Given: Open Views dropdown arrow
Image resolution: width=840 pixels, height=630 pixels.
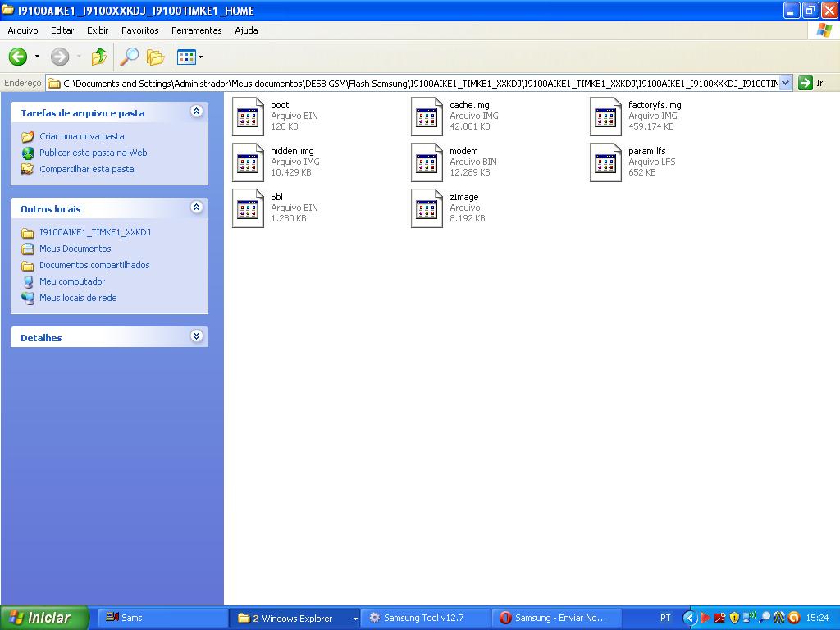Looking at the screenshot, I should point(200,57).
